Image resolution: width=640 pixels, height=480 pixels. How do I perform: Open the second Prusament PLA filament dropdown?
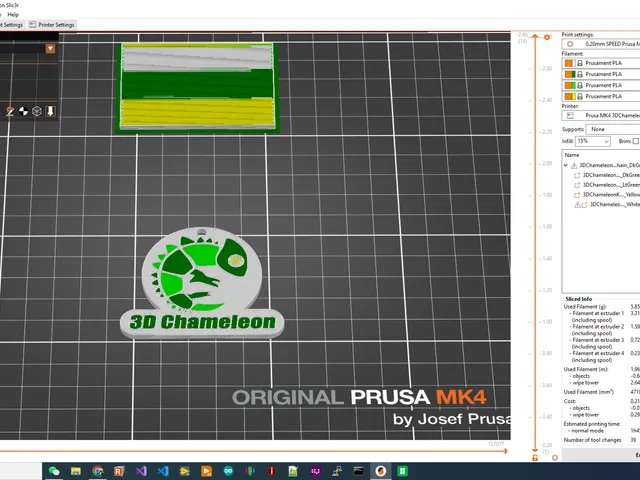point(601,74)
